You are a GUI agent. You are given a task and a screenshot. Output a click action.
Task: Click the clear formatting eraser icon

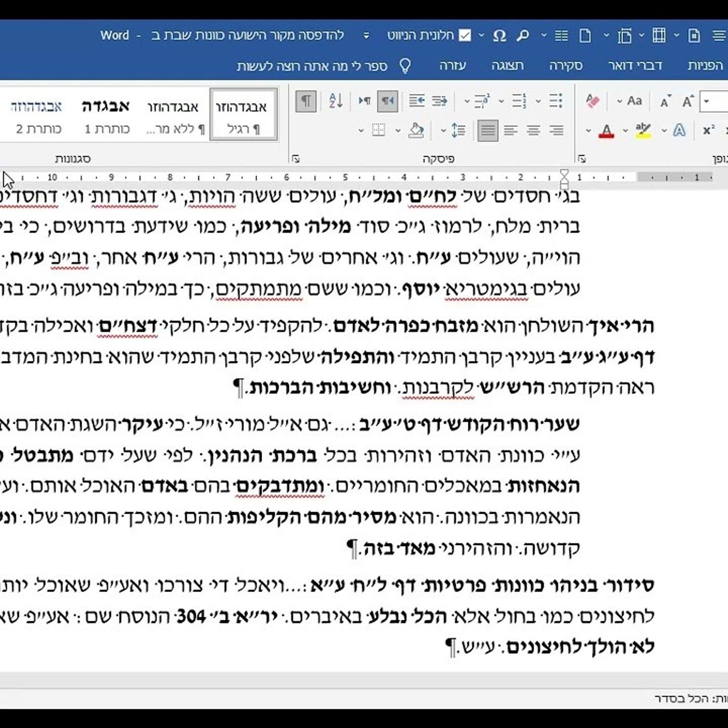(593, 101)
